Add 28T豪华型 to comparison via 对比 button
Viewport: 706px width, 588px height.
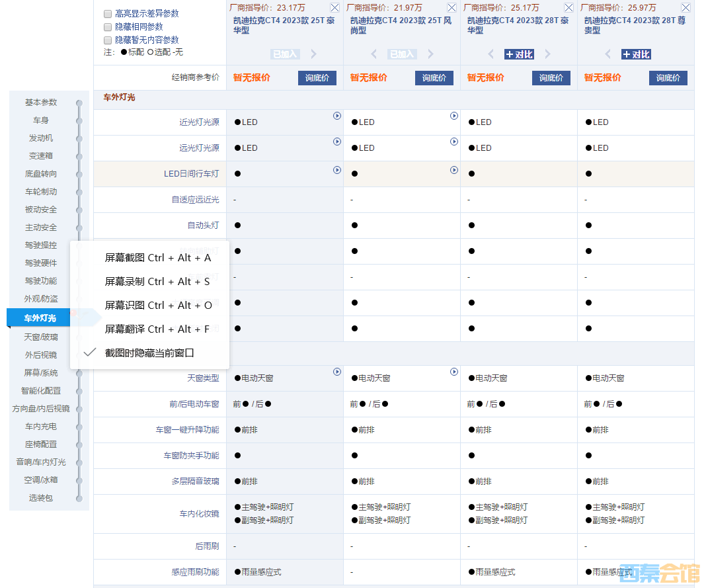[x=519, y=54]
